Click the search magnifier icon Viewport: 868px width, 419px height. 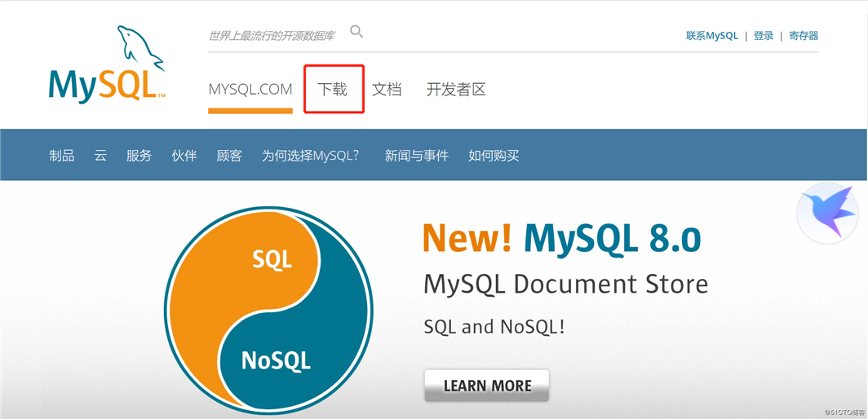(356, 32)
